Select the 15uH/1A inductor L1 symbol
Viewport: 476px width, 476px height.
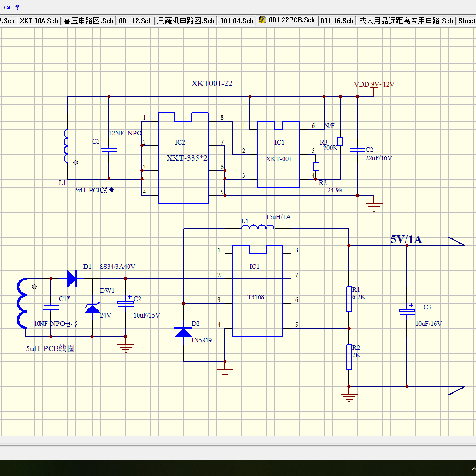[x=258, y=227]
